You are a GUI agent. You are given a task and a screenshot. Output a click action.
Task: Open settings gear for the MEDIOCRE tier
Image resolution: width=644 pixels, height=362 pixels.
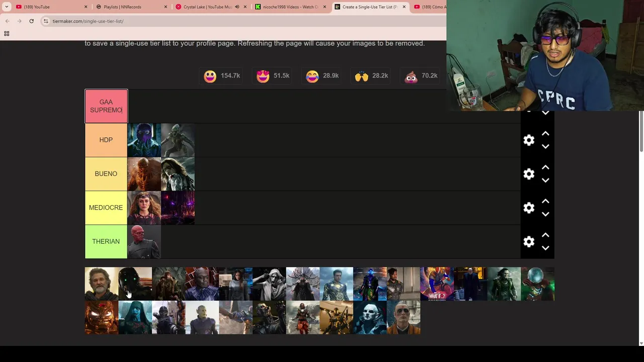point(529,208)
